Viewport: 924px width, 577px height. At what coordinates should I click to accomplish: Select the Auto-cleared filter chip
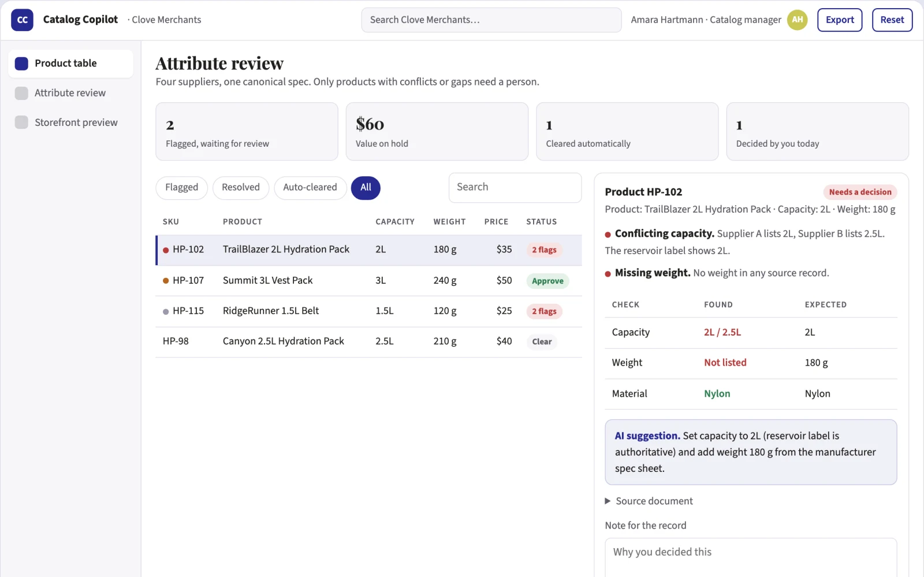310,188
